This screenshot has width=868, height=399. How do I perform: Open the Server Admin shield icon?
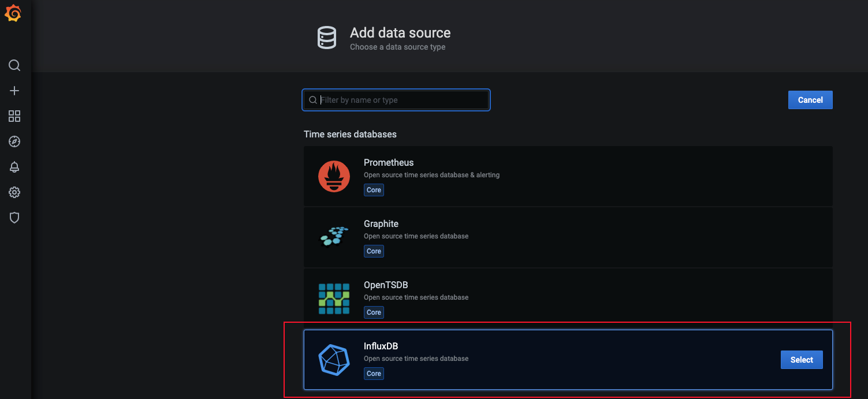coord(14,218)
